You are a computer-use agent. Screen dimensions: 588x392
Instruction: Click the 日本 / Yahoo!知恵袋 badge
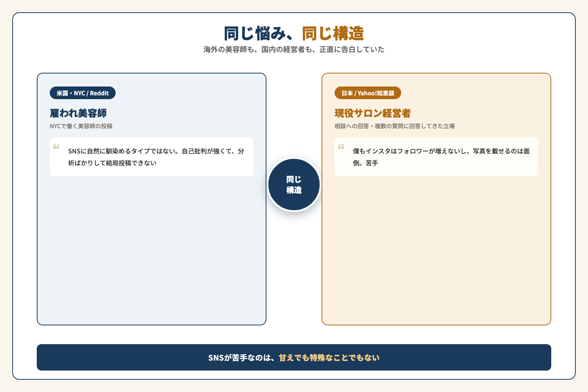[x=368, y=93]
